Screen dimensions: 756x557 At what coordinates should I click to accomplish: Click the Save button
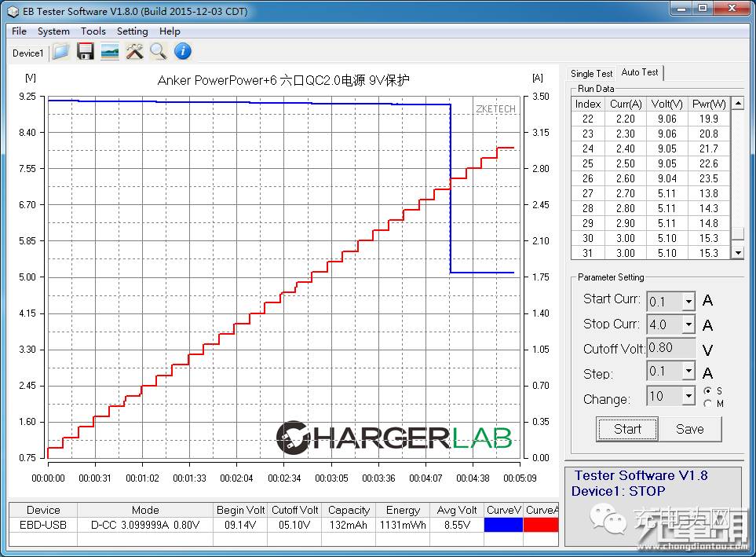point(690,429)
